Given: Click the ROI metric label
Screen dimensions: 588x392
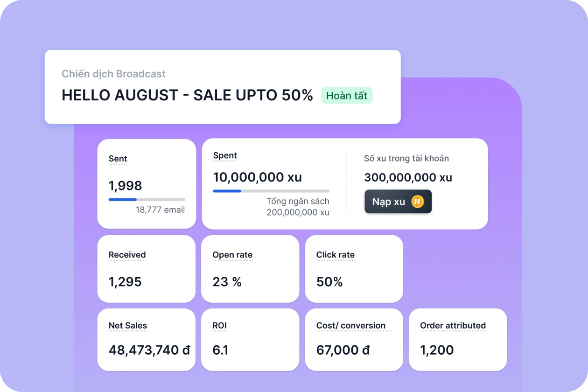Looking at the screenshot, I should click(x=219, y=326).
